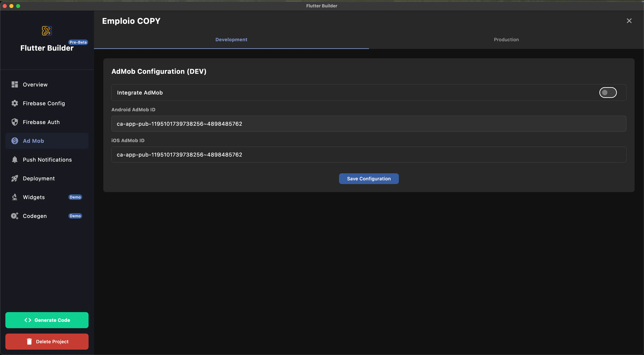This screenshot has width=644, height=355.
Task: Open Firebase Config in the sidebar
Action: [x=47, y=103]
